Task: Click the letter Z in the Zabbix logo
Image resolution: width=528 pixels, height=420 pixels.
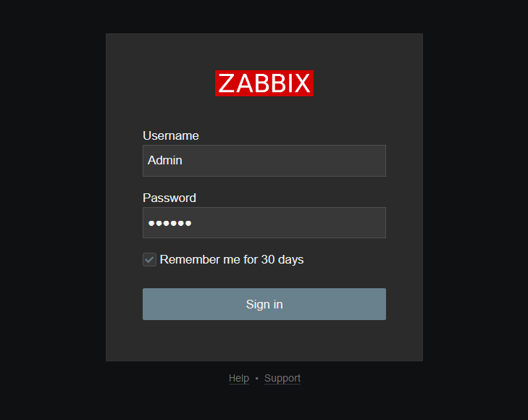Action: (x=226, y=84)
